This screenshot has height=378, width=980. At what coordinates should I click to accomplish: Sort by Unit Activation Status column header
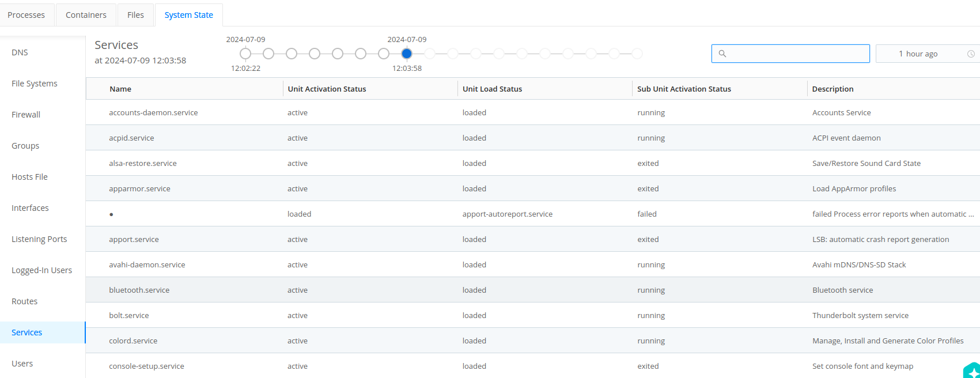[x=327, y=89]
